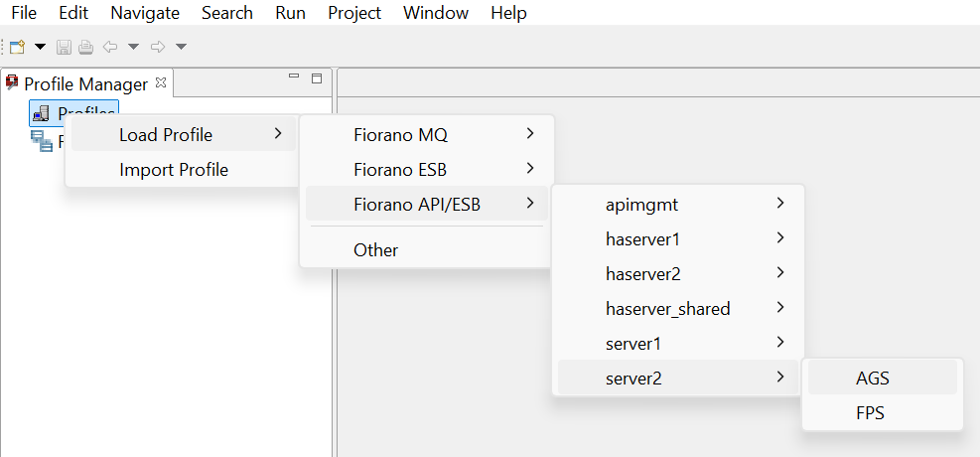Click the New wizard toolbar icon

point(17,47)
